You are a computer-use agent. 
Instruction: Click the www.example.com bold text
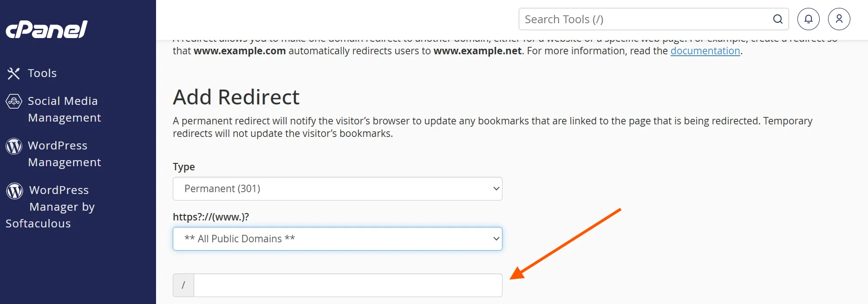[240, 51]
